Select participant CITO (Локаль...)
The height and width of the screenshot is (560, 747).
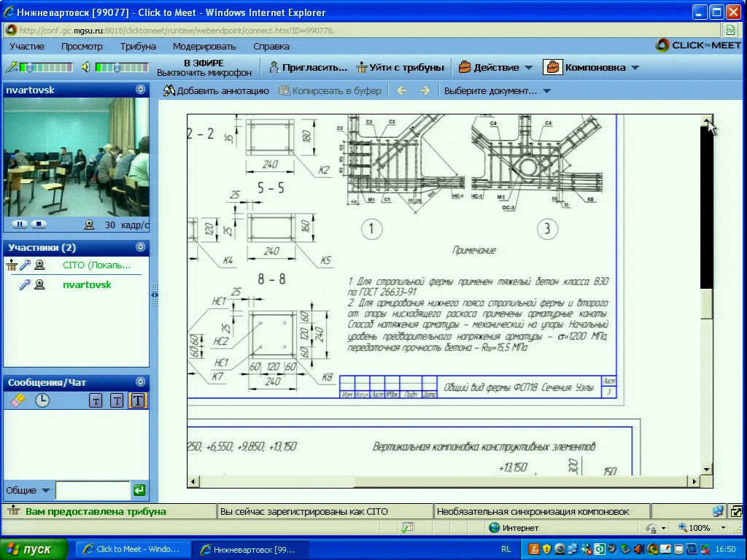[x=96, y=265]
